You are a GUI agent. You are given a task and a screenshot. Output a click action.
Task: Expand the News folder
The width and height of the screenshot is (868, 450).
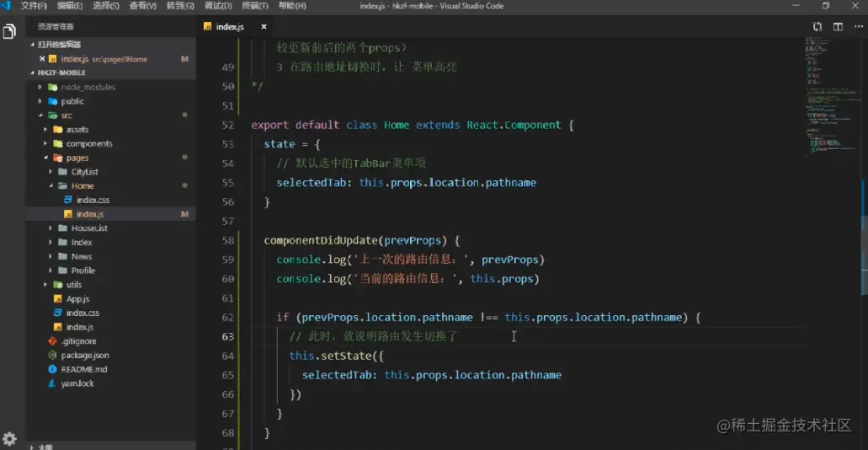click(111, 256)
